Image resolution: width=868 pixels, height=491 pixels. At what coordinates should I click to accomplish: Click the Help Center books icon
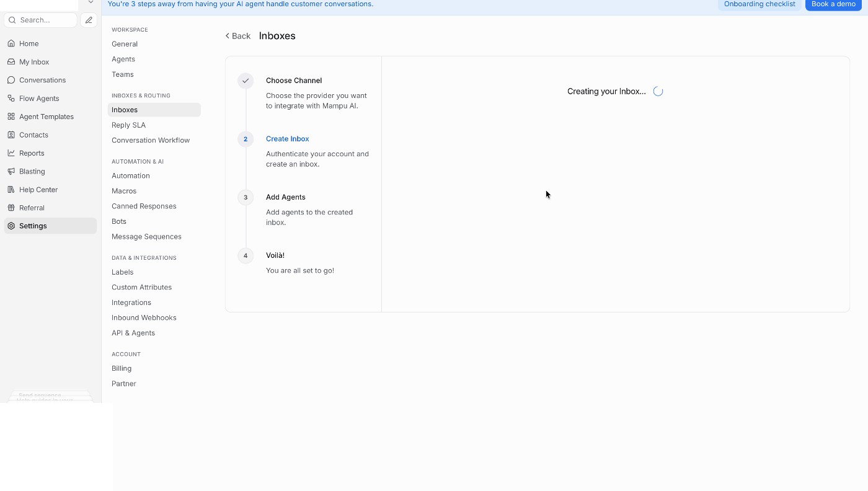click(11, 190)
